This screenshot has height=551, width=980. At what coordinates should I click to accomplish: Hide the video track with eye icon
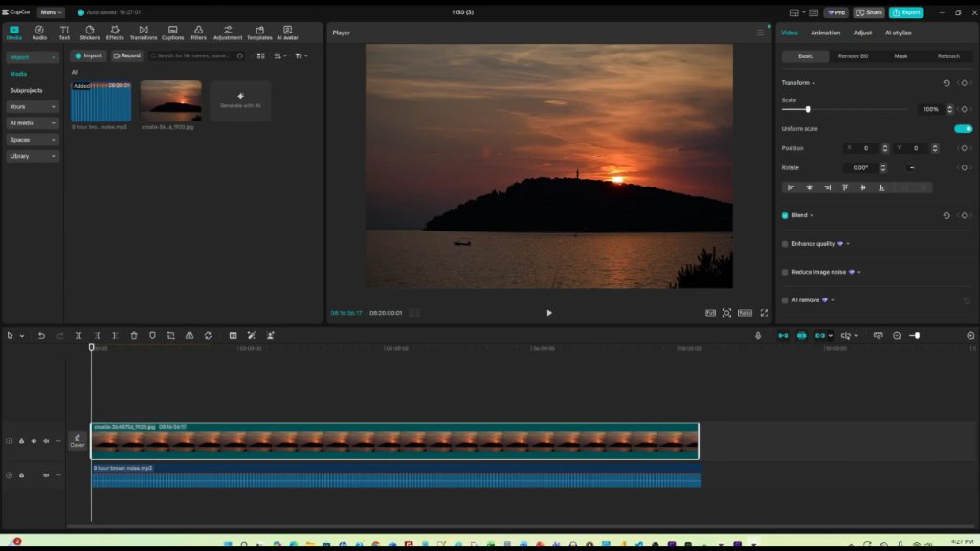pyautogui.click(x=33, y=441)
